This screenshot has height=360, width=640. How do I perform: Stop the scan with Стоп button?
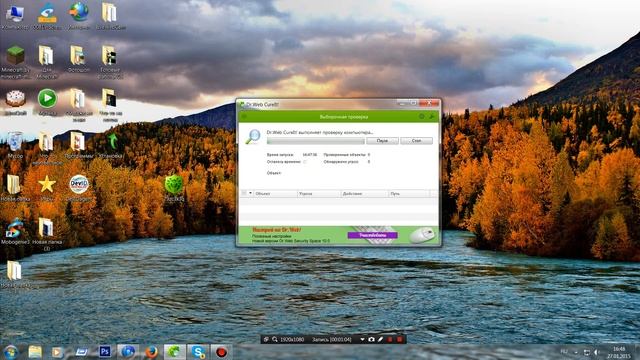pyautogui.click(x=416, y=141)
